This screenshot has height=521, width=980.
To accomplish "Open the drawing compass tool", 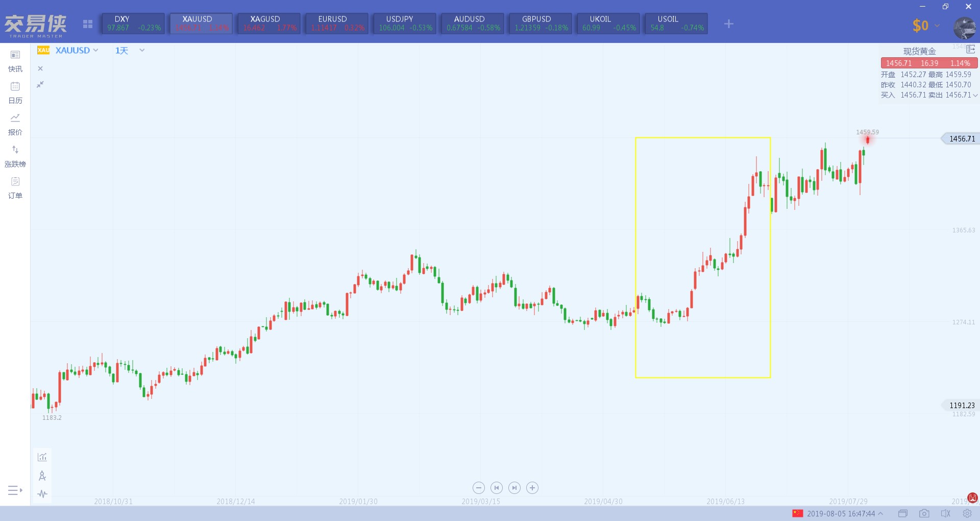I will [x=42, y=476].
